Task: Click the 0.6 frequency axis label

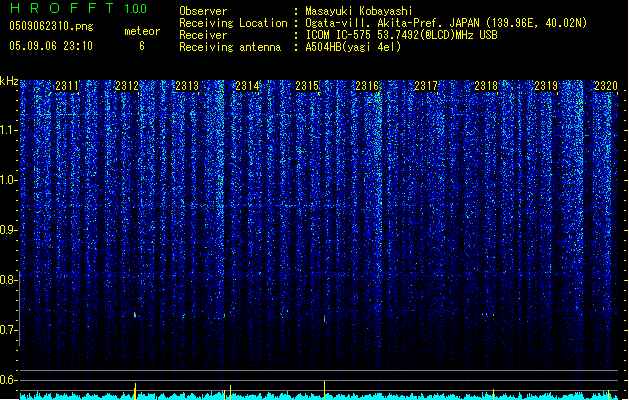Action: click(8, 380)
